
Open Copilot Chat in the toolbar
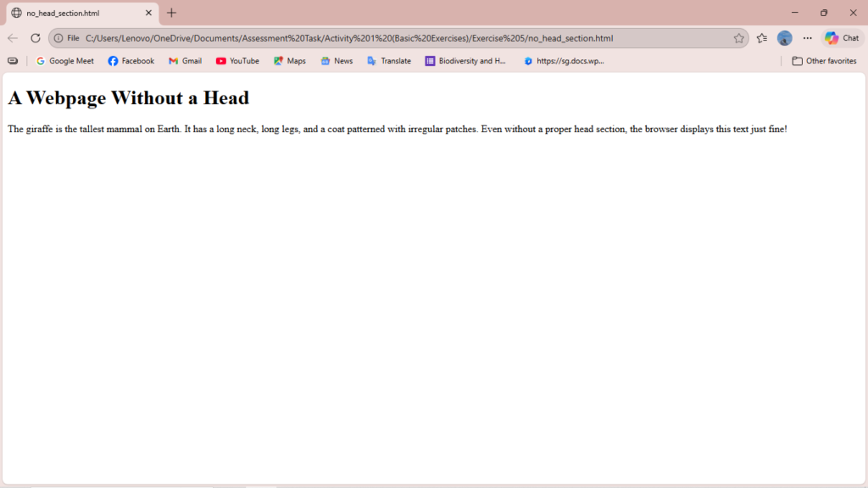[842, 38]
